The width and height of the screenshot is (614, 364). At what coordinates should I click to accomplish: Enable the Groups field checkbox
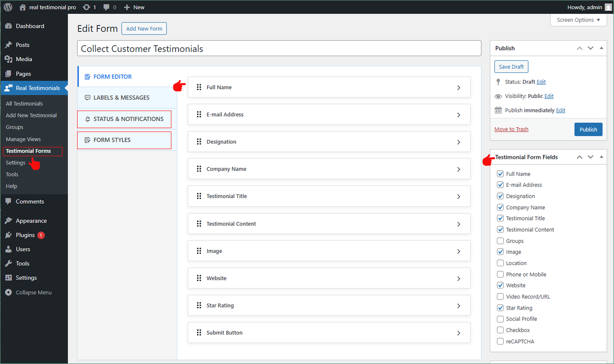500,241
